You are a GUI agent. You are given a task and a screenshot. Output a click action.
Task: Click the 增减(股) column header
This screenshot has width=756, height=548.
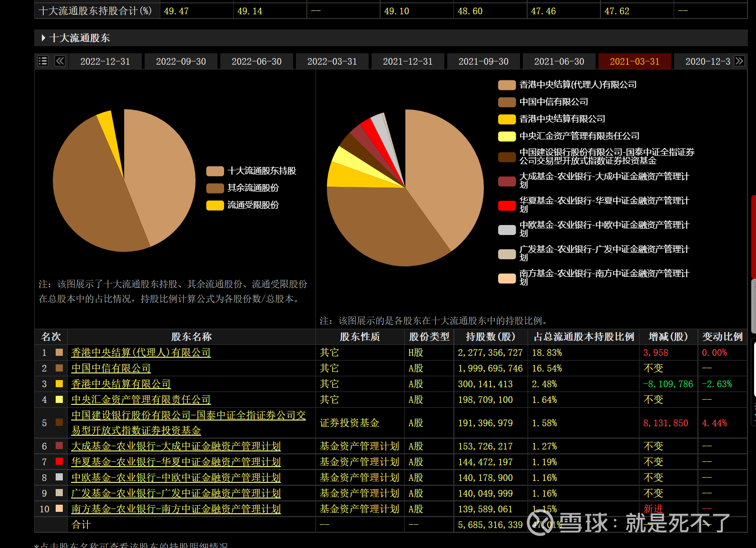(668, 337)
